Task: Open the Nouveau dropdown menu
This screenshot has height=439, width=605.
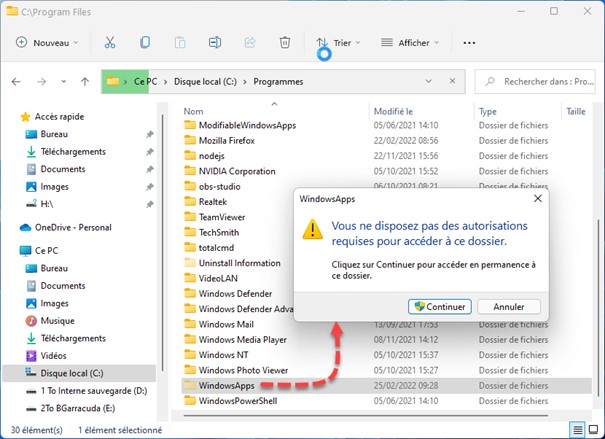Action: [x=48, y=43]
